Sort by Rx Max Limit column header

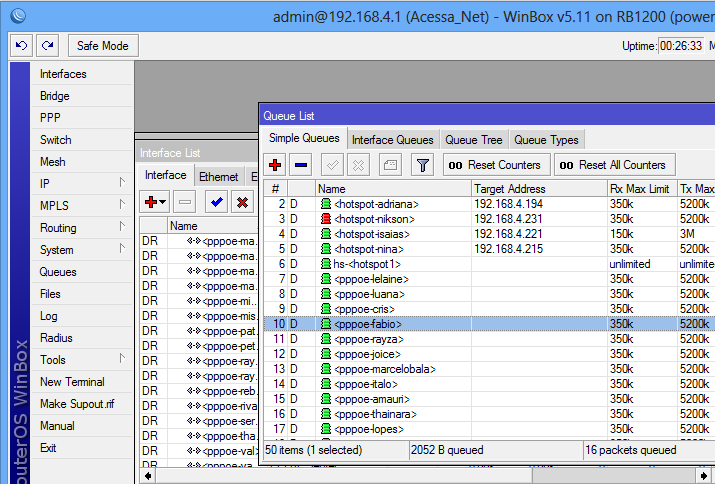tap(642, 189)
